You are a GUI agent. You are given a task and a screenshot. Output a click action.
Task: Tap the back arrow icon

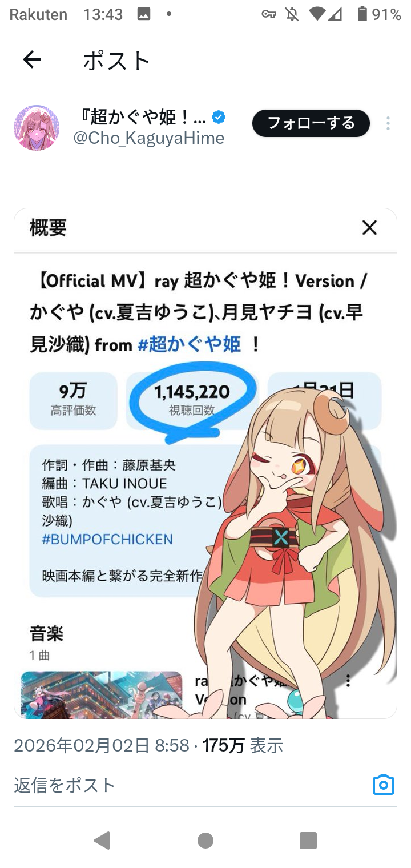coord(32,59)
